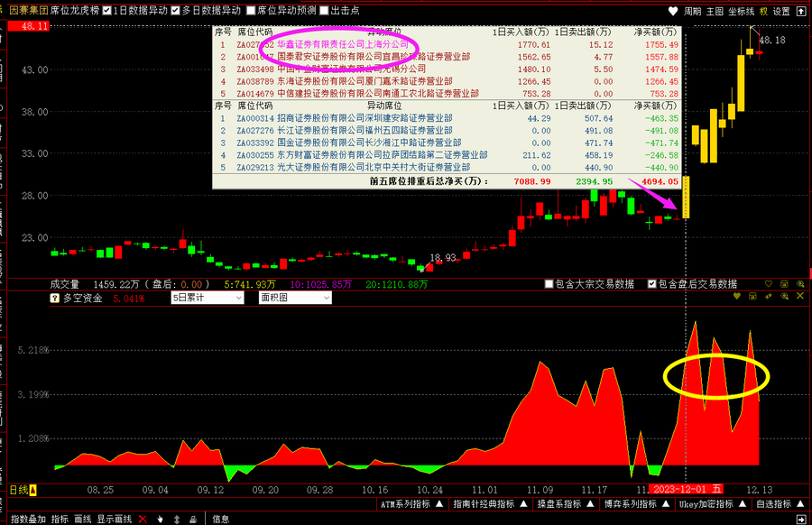Screen dimensions: 812x525
Task: Click the volume panel calendar window icon
Action: 784,284
